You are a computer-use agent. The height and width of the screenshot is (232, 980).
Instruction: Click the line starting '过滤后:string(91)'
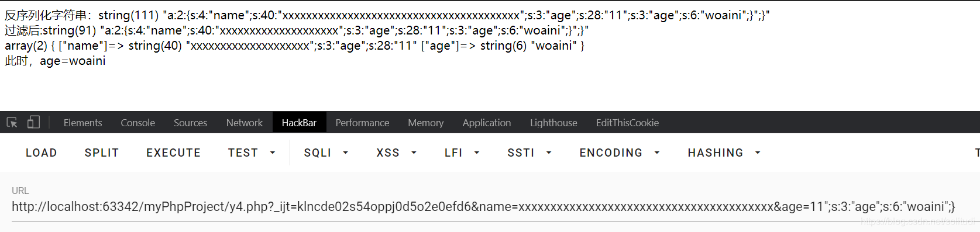[x=297, y=30]
